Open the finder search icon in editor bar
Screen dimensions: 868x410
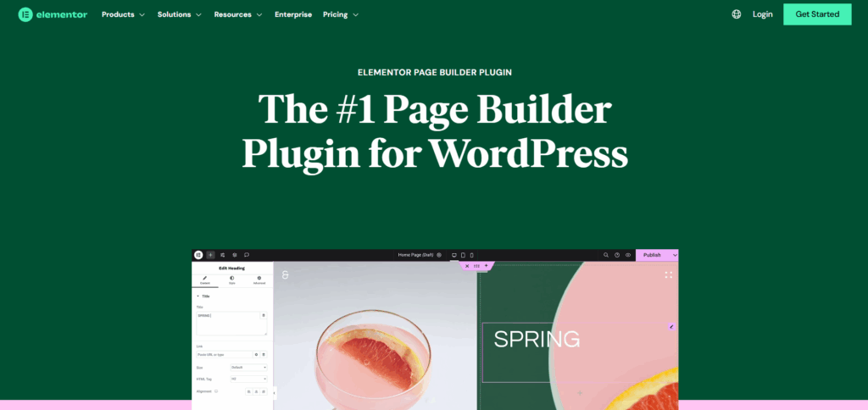click(605, 255)
